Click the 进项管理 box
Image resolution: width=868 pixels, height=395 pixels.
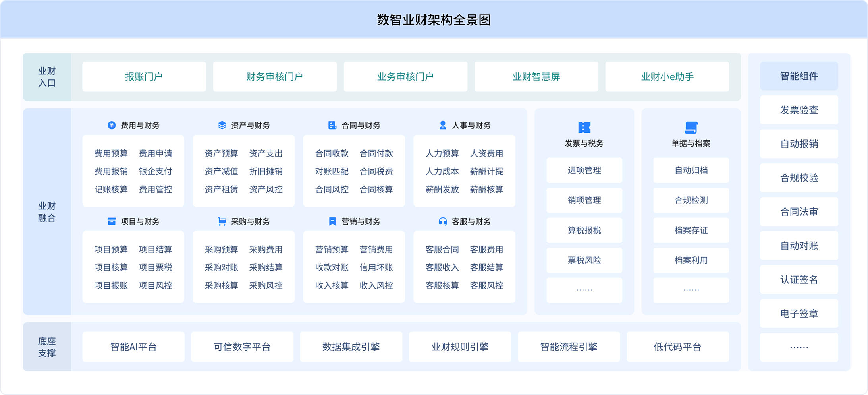pyautogui.click(x=584, y=170)
